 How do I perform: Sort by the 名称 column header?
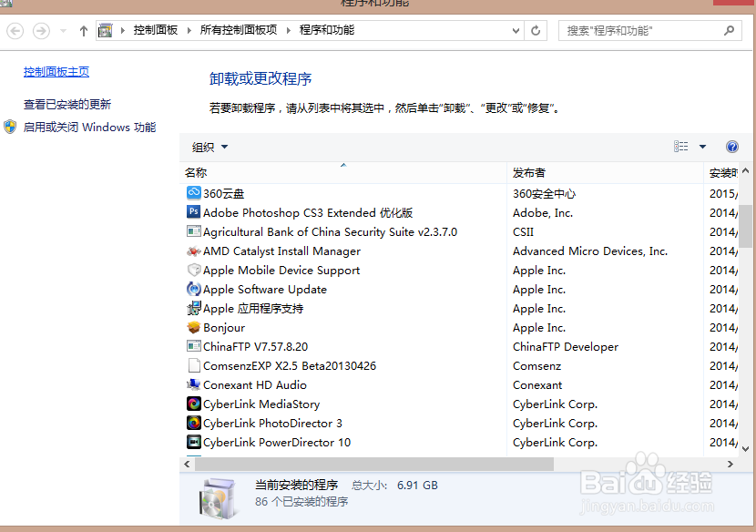(343, 173)
